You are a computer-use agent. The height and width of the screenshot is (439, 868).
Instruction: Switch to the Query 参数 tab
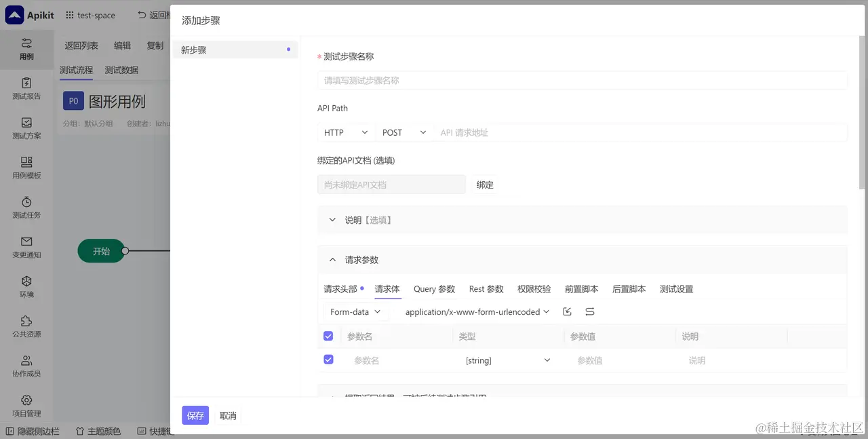[434, 289]
